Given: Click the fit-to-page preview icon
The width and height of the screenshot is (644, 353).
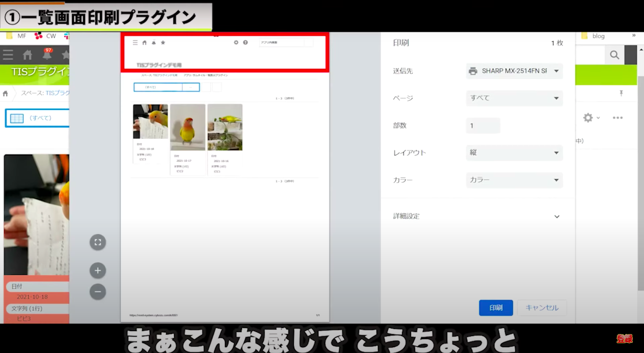Looking at the screenshot, I should point(97,243).
